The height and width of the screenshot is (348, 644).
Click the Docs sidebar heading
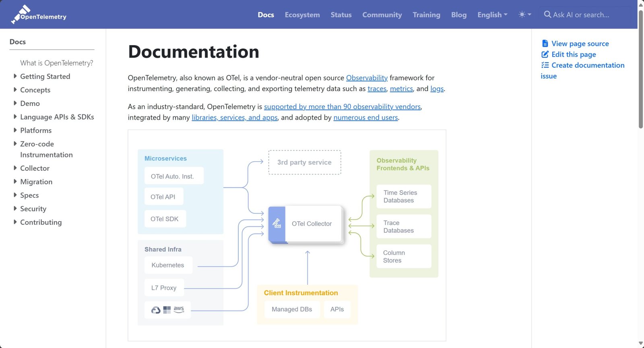(x=18, y=42)
